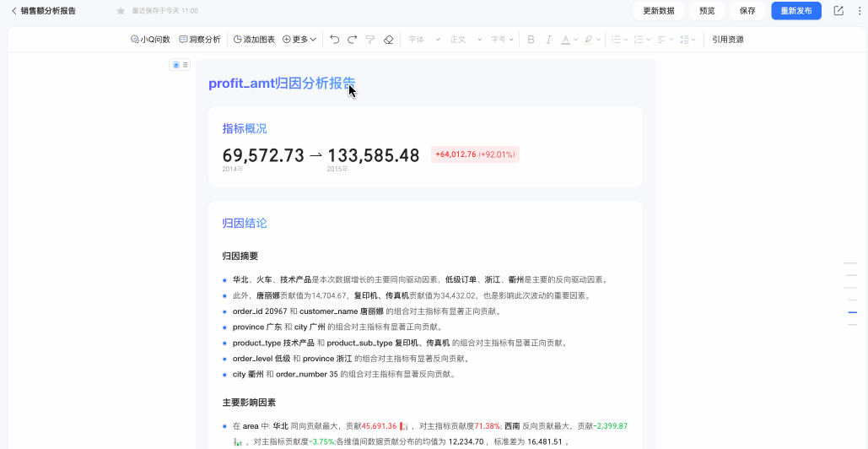Click the 69,572.73 value for 2014年
The height and width of the screenshot is (449, 868).
[x=263, y=155]
